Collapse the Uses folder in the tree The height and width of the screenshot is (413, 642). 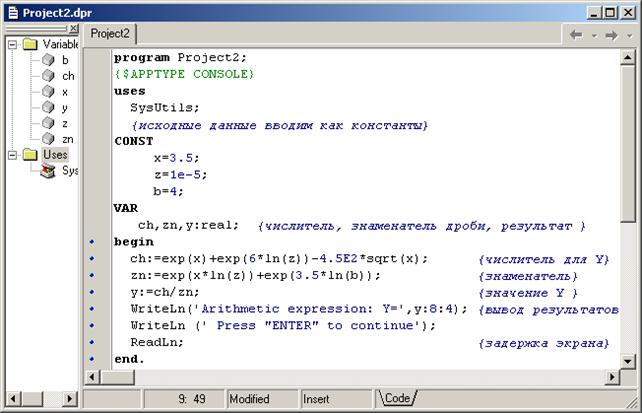(x=13, y=155)
